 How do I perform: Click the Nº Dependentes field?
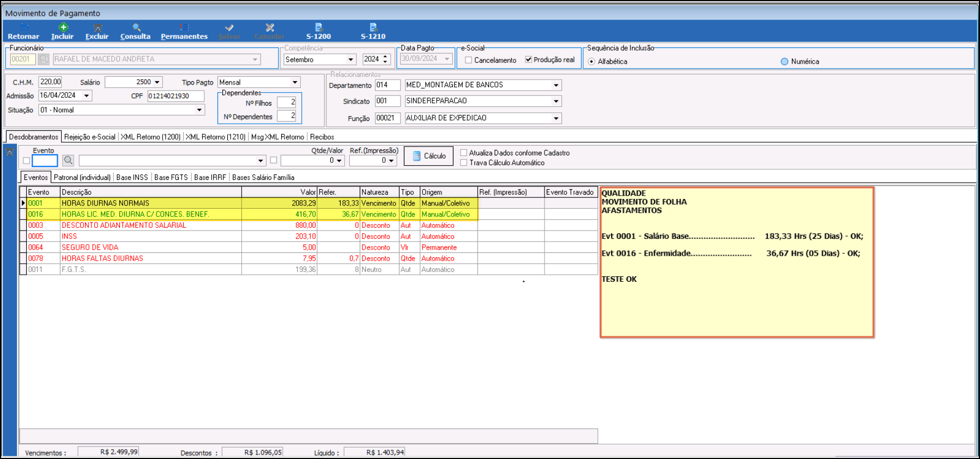286,116
